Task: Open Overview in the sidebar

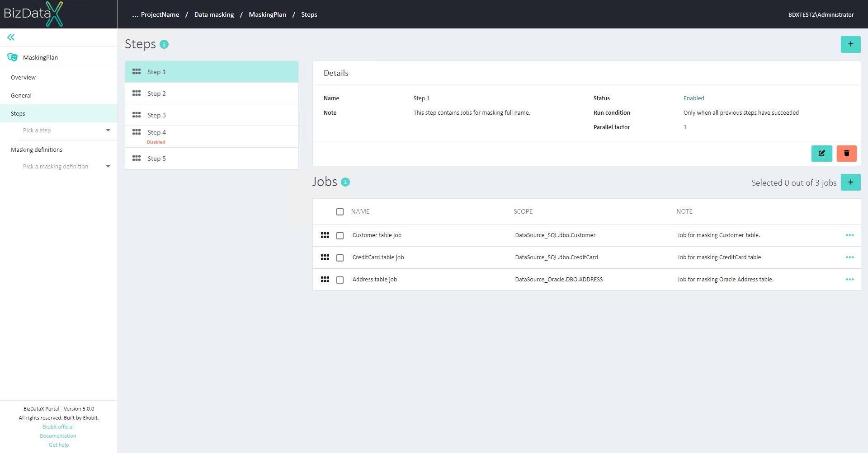Action: click(59, 77)
